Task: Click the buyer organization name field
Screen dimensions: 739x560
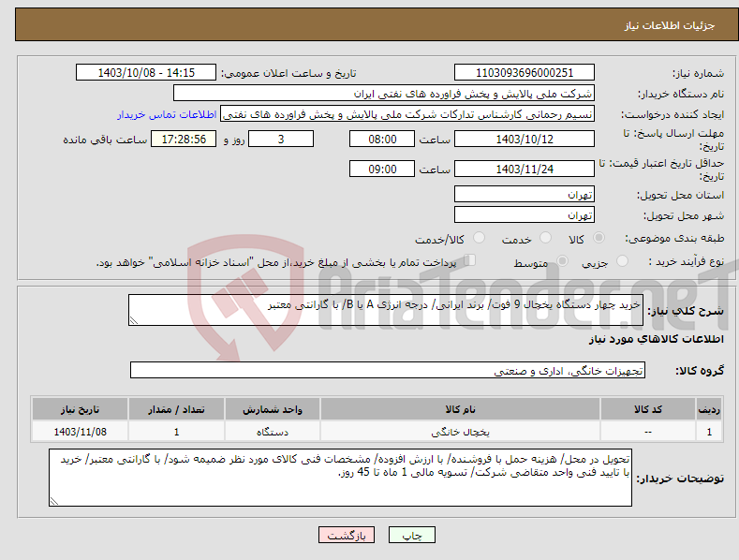Action: pyautogui.click(x=384, y=94)
